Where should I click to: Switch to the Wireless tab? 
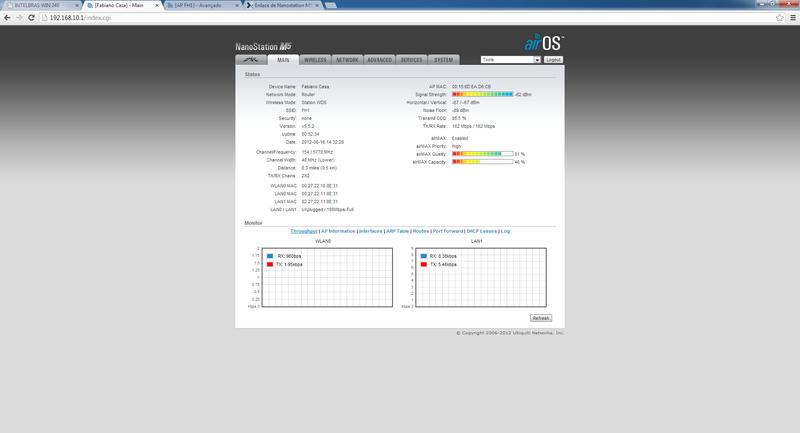pos(315,60)
